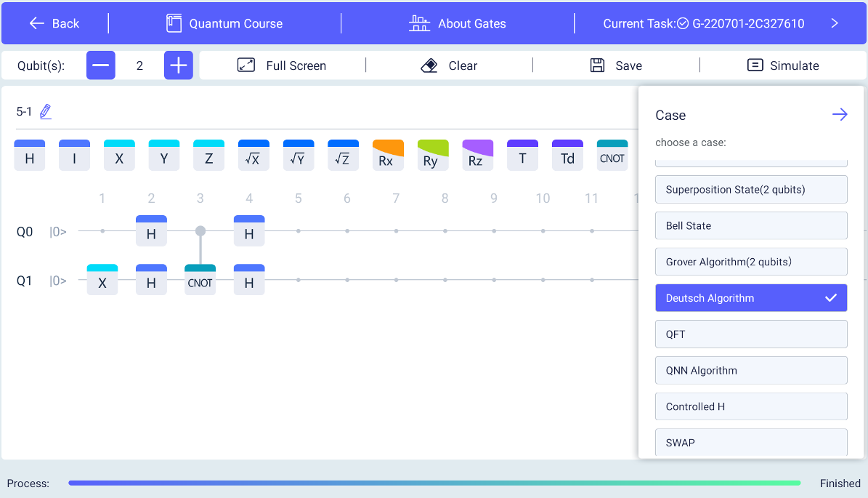
Task: Click the pencil edit icon beside 5-1
Action: click(x=46, y=112)
